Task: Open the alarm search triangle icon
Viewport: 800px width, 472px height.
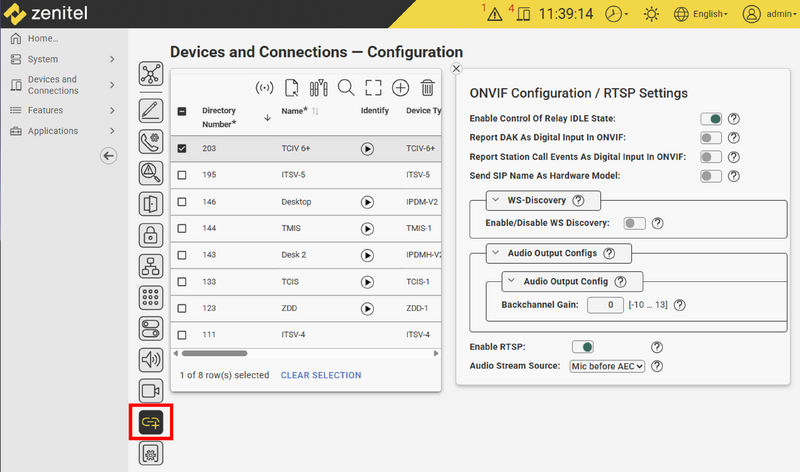Action: point(151,173)
